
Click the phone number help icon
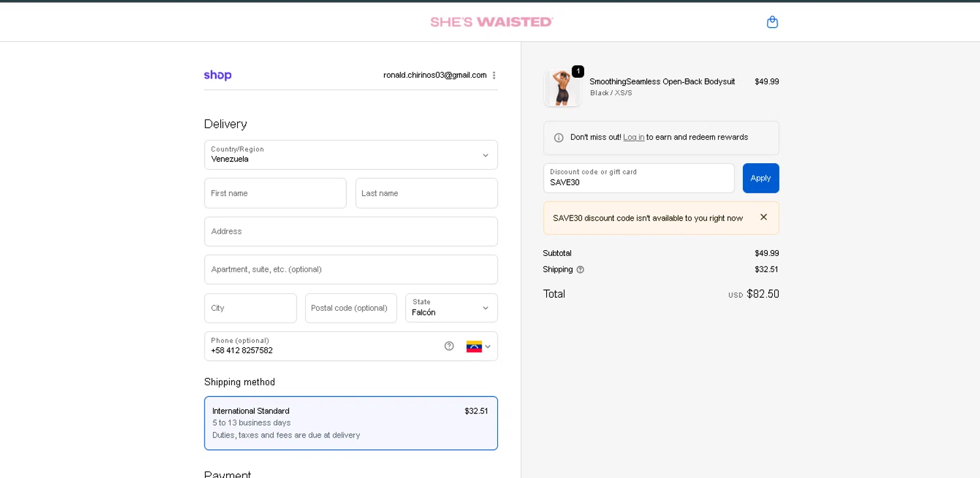(x=449, y=346)
